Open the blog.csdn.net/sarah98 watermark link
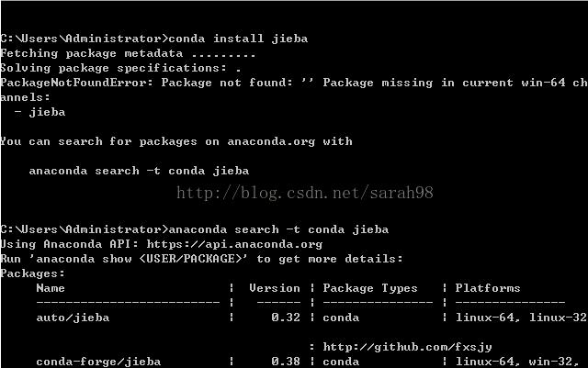 pos(304,193)
